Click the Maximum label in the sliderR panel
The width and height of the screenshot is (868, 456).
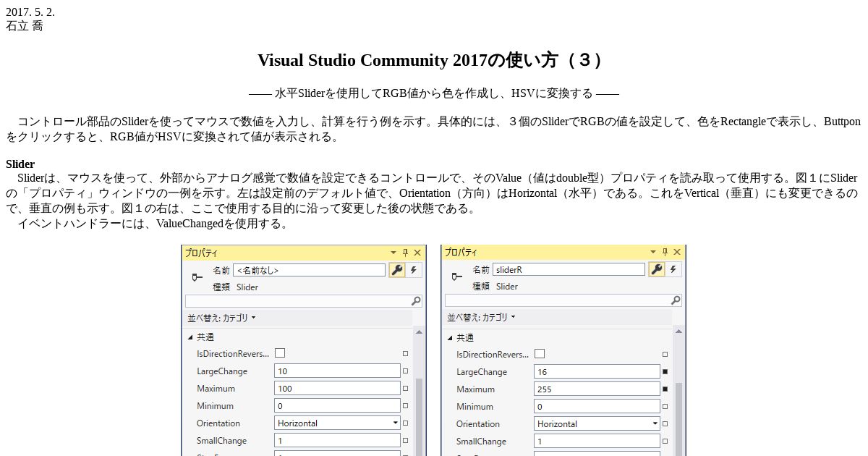point(476,389)
